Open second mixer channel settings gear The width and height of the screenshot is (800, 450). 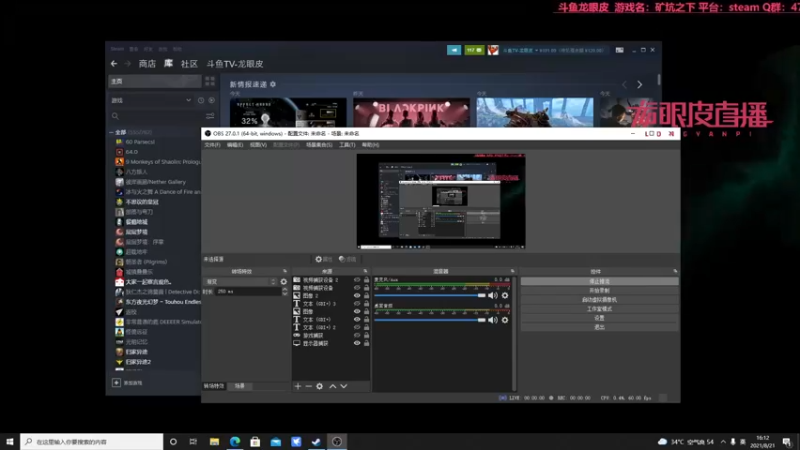click(505, 320)
